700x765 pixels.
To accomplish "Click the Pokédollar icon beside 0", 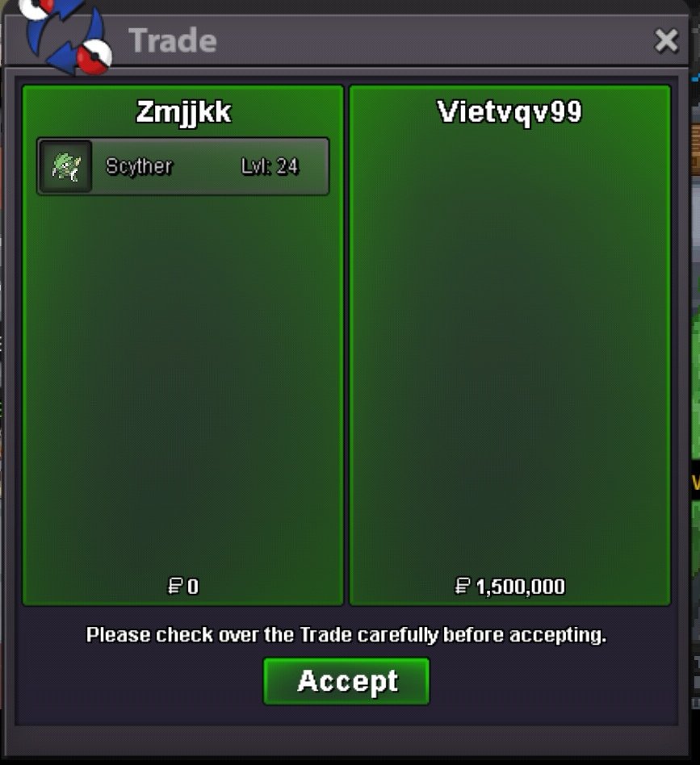I will (x=174, y=586).
